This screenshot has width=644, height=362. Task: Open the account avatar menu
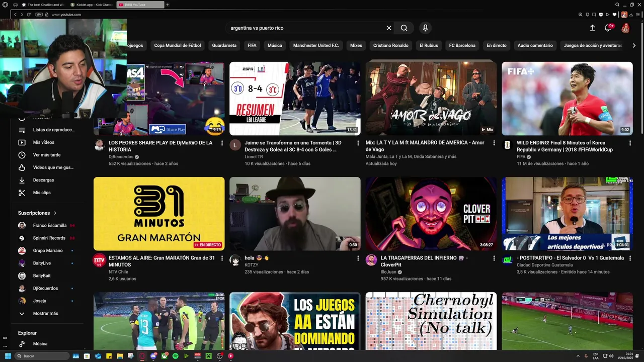click(625, 28)
